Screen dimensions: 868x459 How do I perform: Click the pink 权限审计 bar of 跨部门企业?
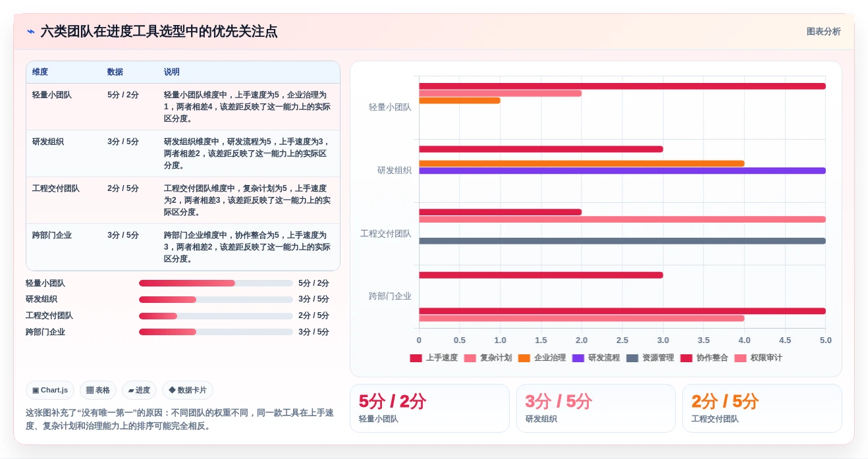(x=582, y=318)
